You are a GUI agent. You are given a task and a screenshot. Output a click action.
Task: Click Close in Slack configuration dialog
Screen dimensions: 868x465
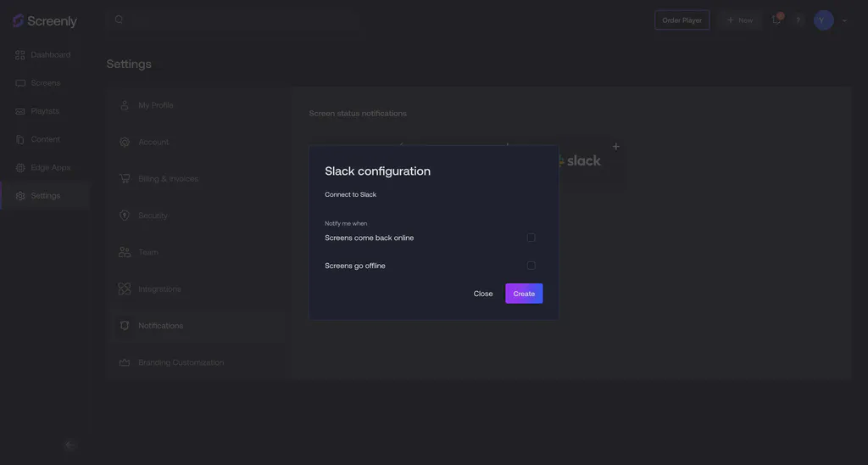pos(482,294)
